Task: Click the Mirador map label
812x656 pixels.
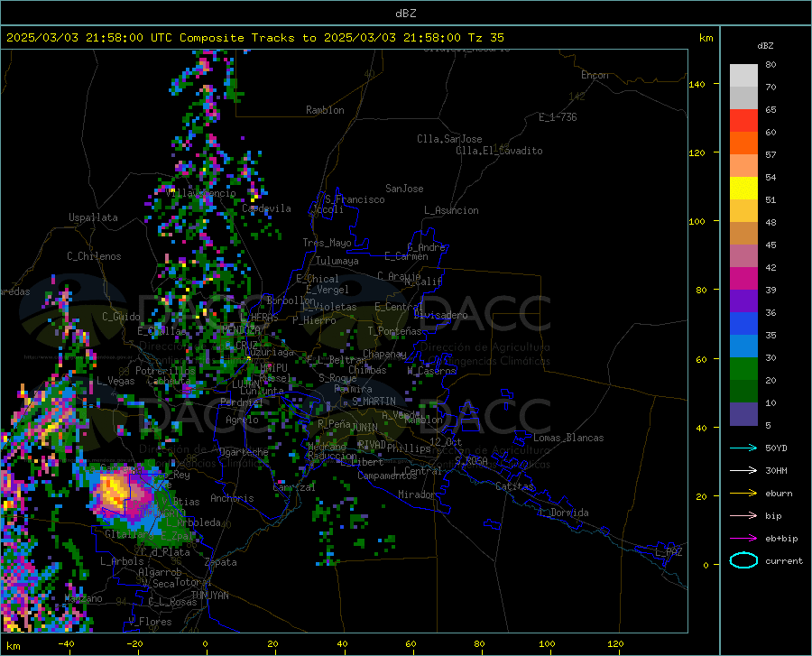Action: coord(417,494)
